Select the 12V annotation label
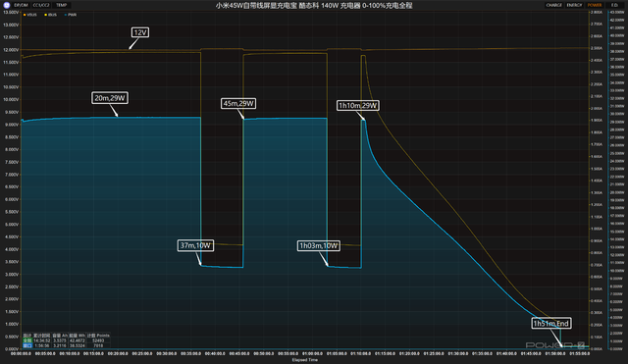 click(140, 32)
